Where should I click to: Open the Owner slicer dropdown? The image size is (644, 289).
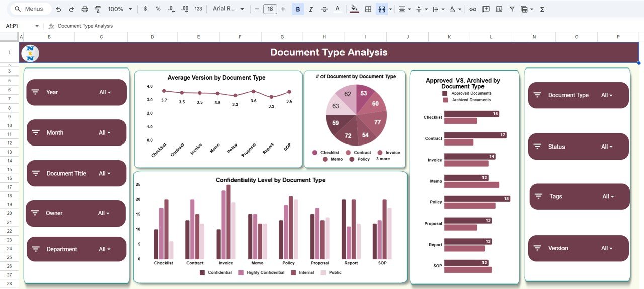pos(104,213)
